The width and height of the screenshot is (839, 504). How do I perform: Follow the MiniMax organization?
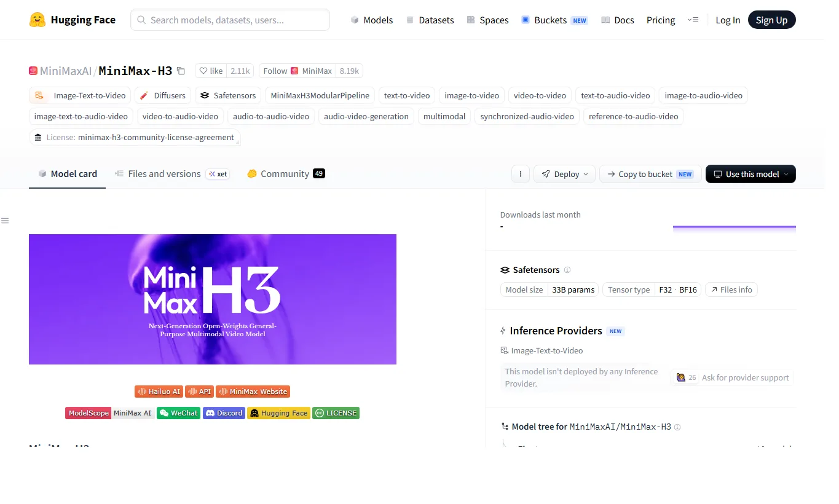pos(298,71)
